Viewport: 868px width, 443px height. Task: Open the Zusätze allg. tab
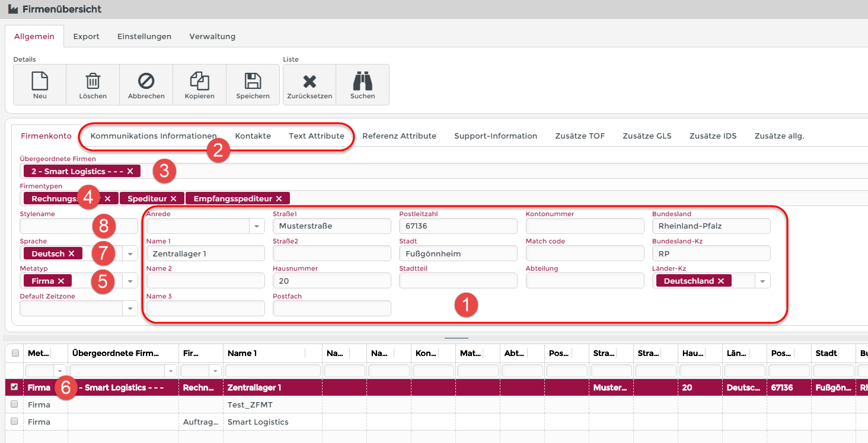(x=779, y=136)
